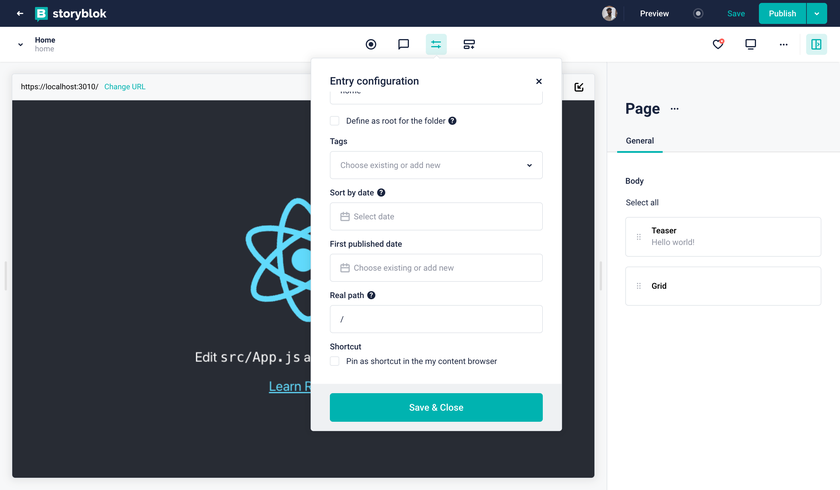Expand the Home story chevron

point(20,44)
